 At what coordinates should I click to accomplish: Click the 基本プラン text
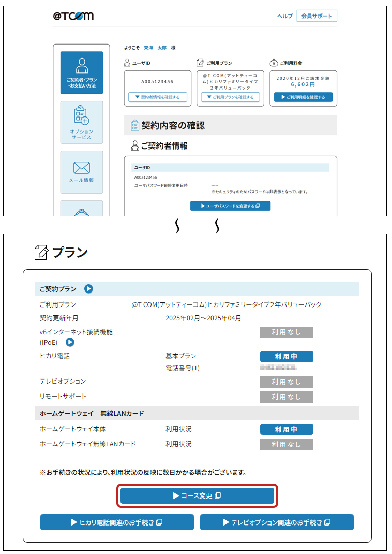[x=180, y=356]
